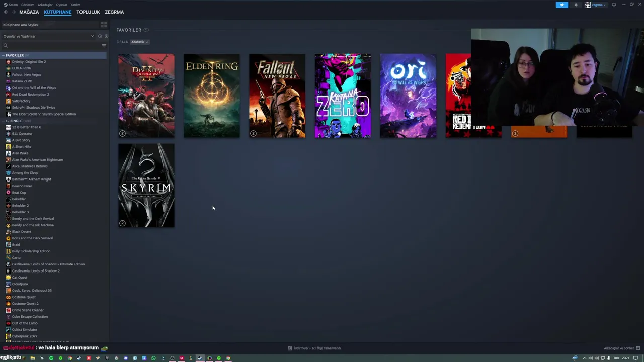Viewport: 644px width, 362px height.
Task: Open Arkadaşlar ve Sohbet
Action: (x=622, y=348)
